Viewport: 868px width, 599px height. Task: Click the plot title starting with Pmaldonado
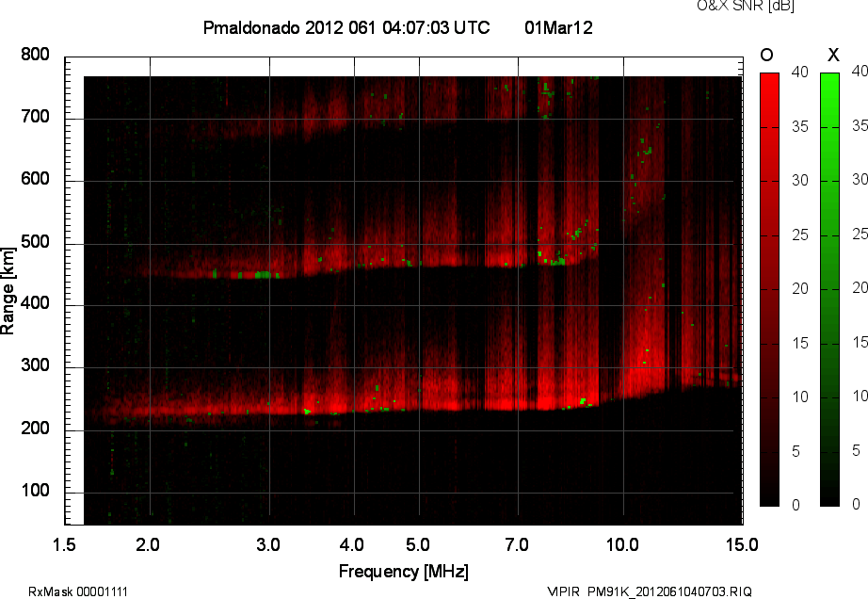click(x=346, y=28)
